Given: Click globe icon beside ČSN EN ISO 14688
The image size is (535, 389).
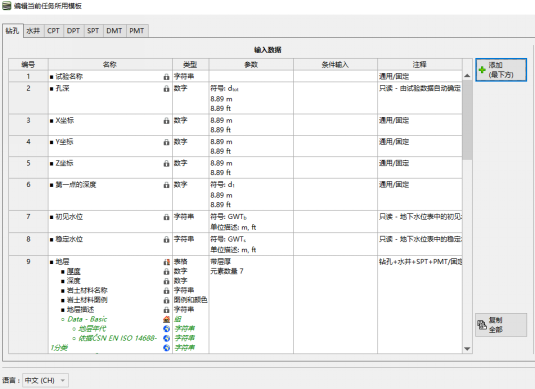Looking at the screenshot, I should (166, 338).
